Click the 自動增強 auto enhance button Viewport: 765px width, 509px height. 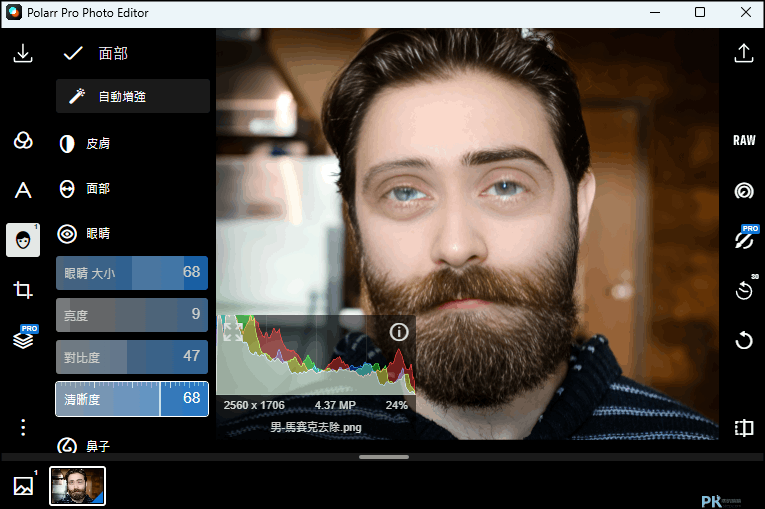click(133, 96)
